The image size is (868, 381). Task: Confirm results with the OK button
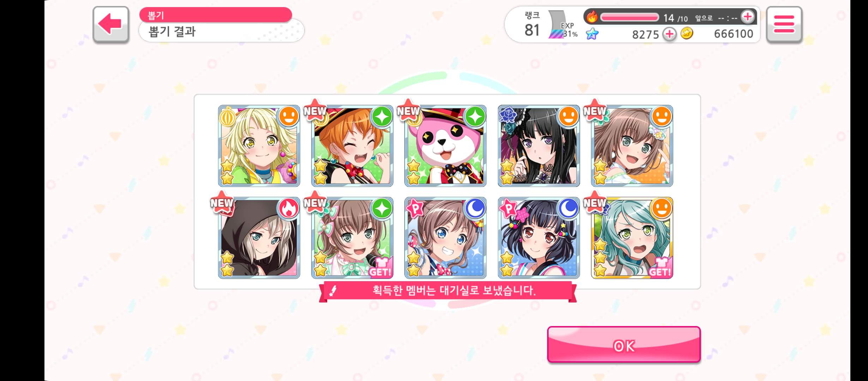(x=624, y=345)
